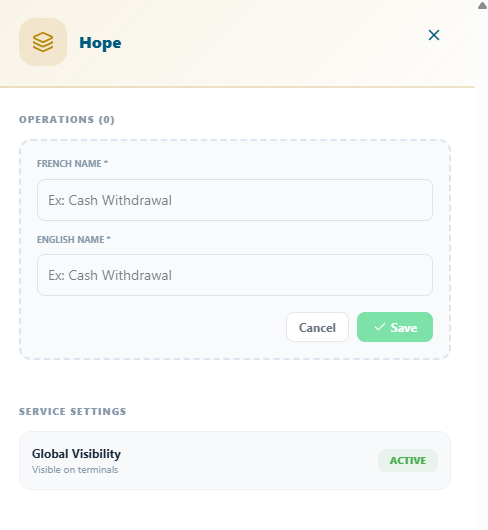Click the 'Visible on terminals' description
Image resolution: width=488 pixels, height=530 pixels.
[x=75, y=470]
